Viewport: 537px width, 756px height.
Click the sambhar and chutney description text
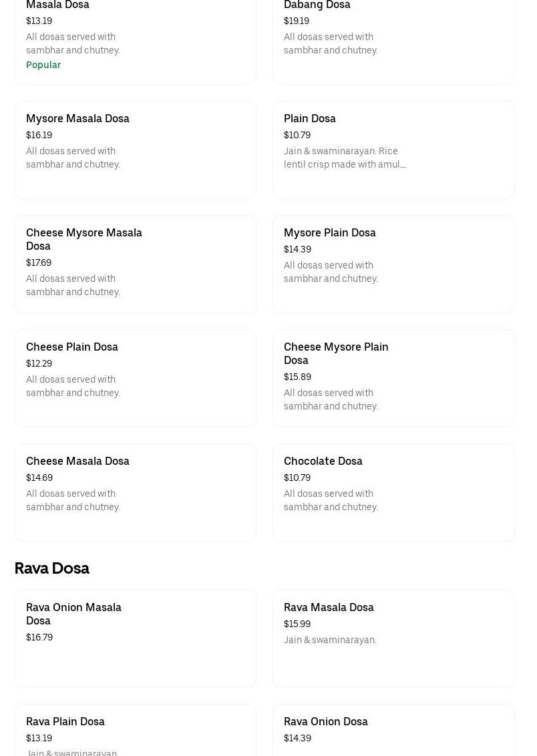pos(73,43)
